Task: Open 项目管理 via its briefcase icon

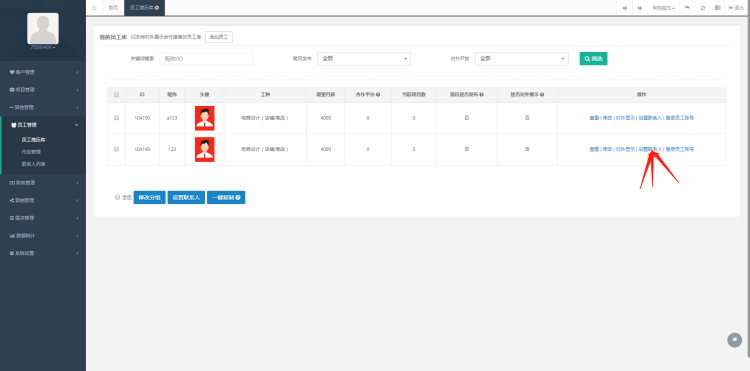Action: coord(12,90)
